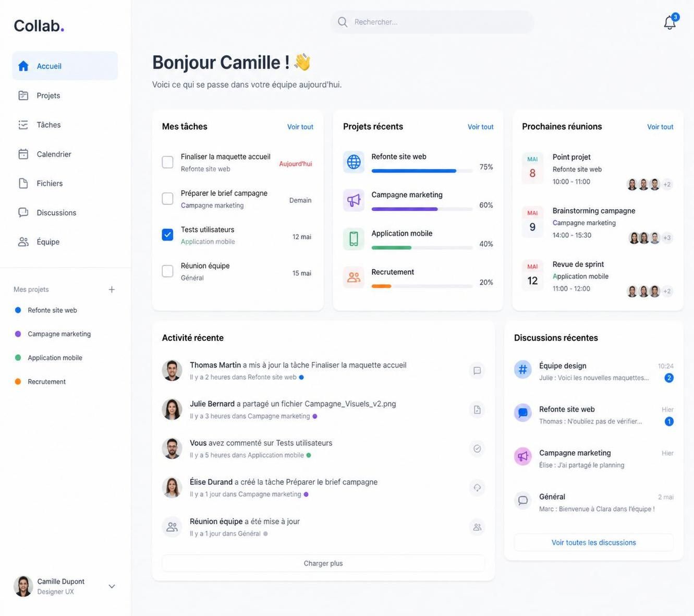Viewport: 694px width, 616px height.
Task: Click the Recrutement progress bar
Action: click(x=422, y=286)
